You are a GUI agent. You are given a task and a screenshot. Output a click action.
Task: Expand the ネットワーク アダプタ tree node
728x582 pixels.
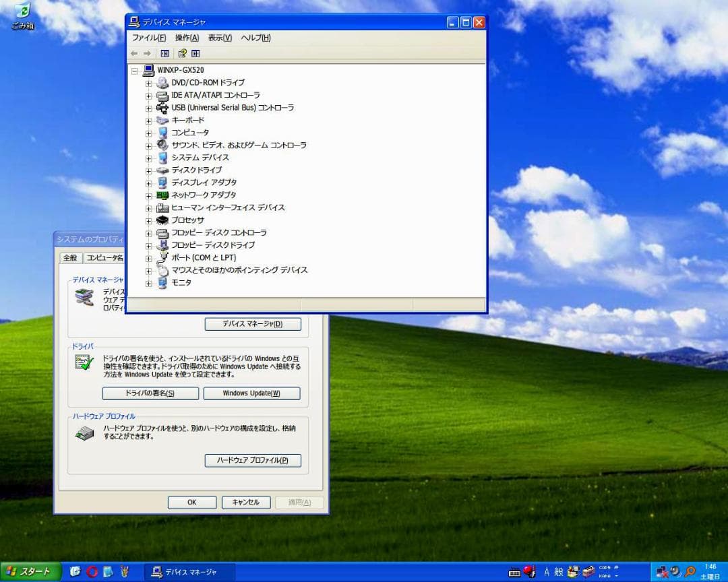click(x=149, y=195)
